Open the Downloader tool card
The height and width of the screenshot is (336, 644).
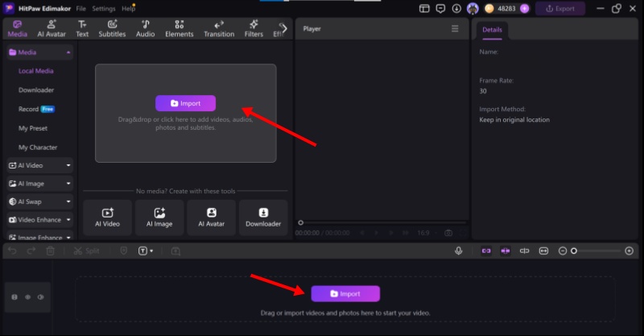(x=263, y=218)
